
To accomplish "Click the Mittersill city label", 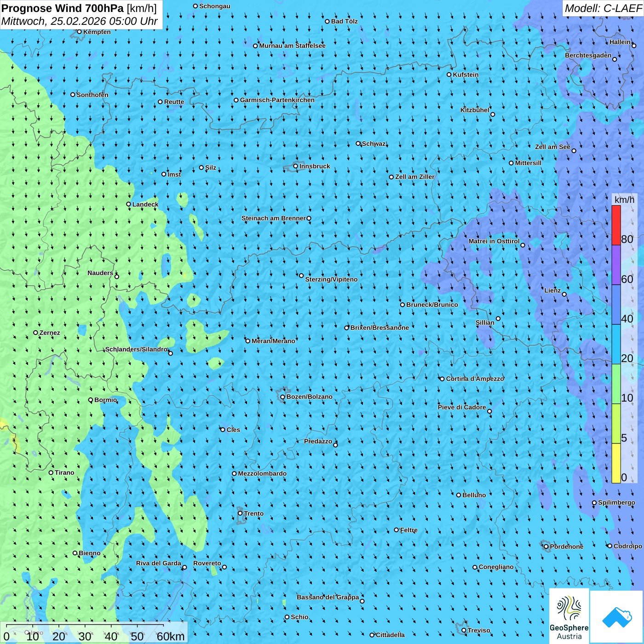I will (x=528, y=163).
